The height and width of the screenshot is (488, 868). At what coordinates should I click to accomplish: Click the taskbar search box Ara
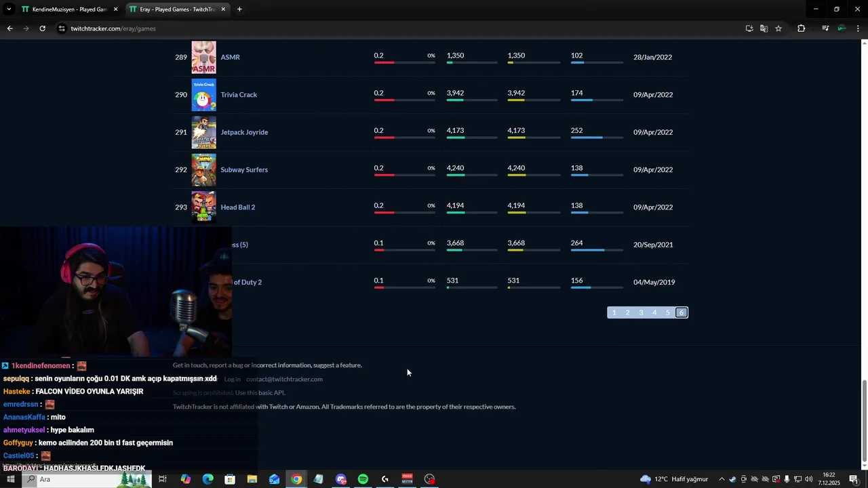coord(87,479)
